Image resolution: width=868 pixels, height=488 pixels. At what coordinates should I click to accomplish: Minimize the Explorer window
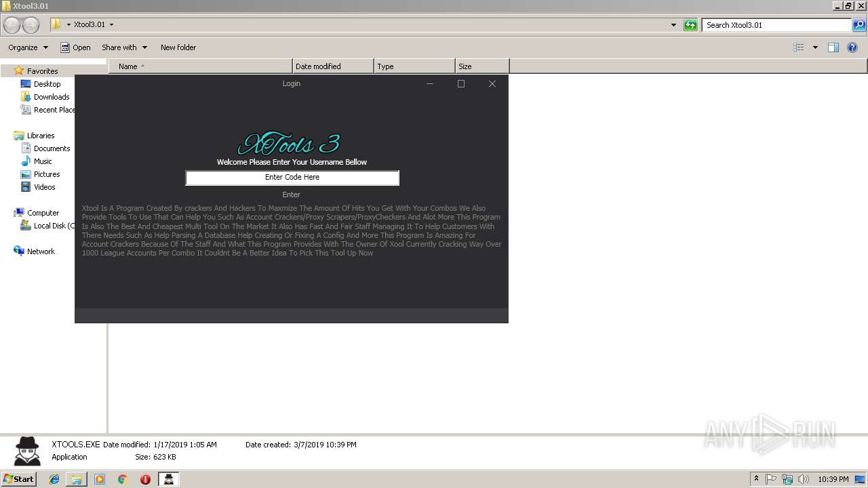tap(837, 6)
